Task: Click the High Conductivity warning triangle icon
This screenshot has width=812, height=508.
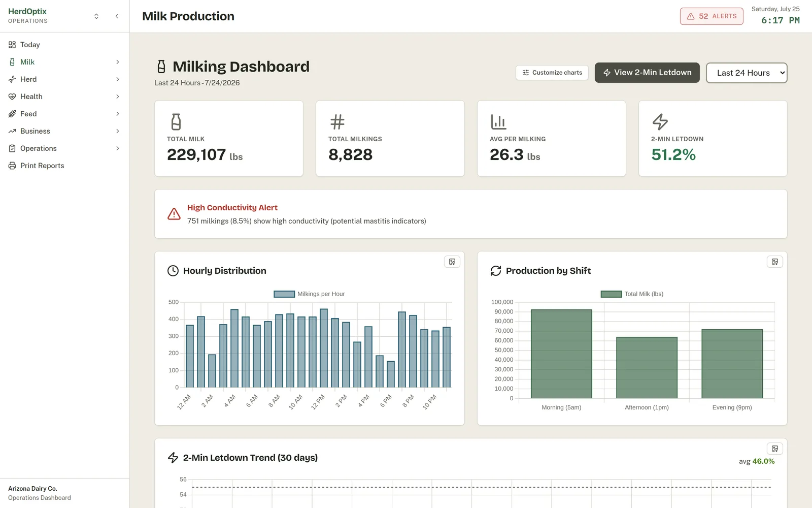Action: click(x=174, y=214)
